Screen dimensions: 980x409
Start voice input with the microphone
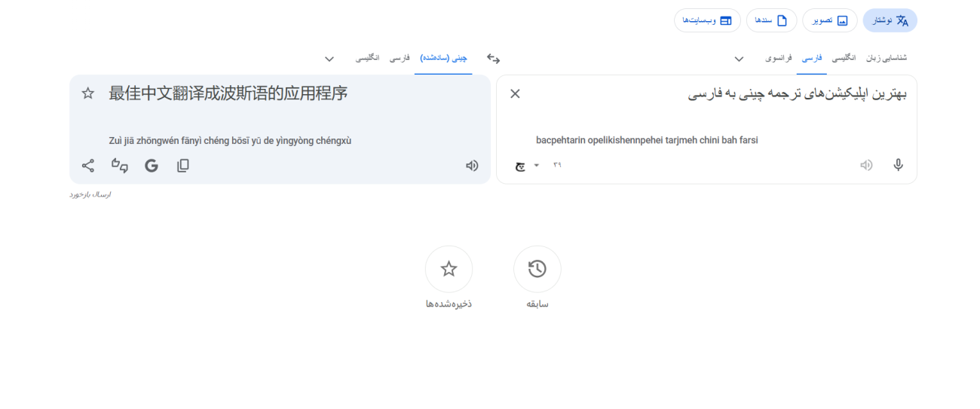click(898, 165)
